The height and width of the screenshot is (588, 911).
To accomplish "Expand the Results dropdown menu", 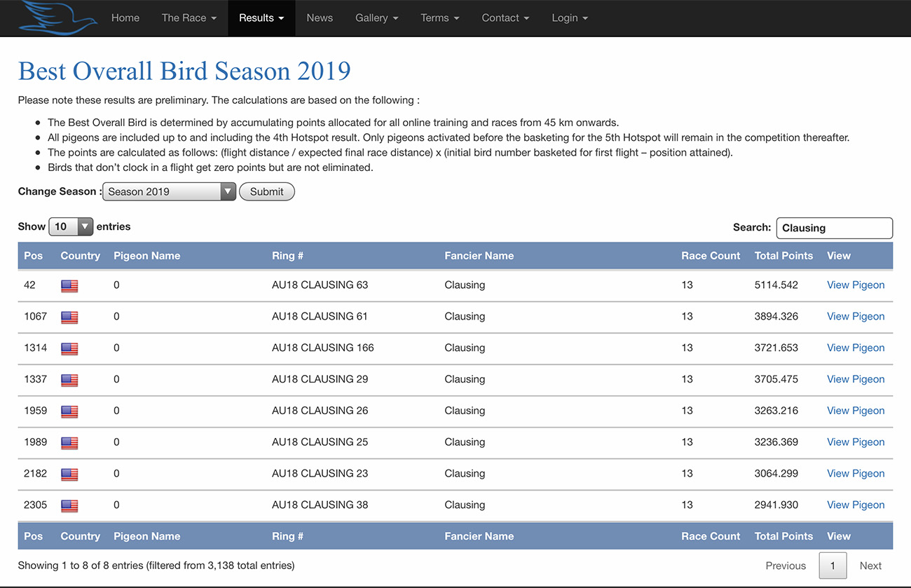I will [261, 18].
